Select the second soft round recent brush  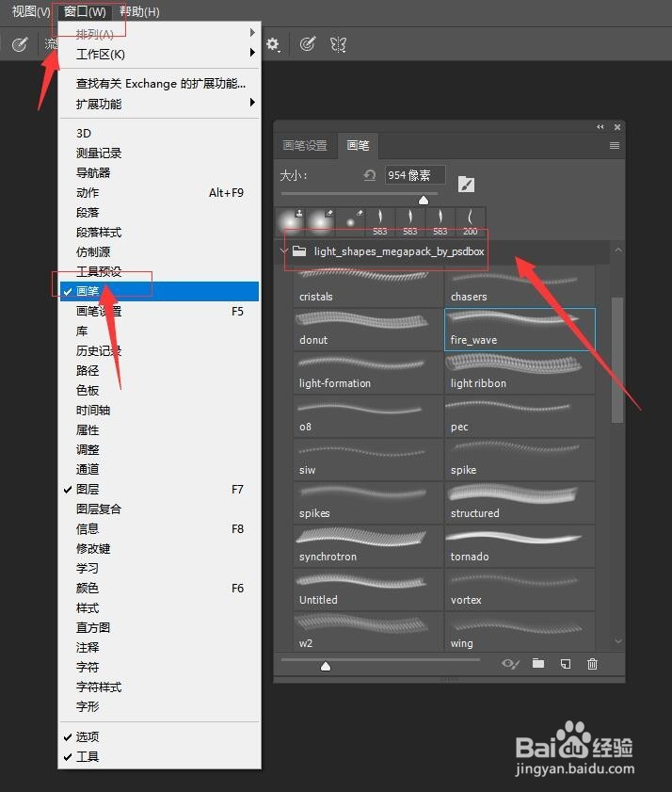coord(320,221)
